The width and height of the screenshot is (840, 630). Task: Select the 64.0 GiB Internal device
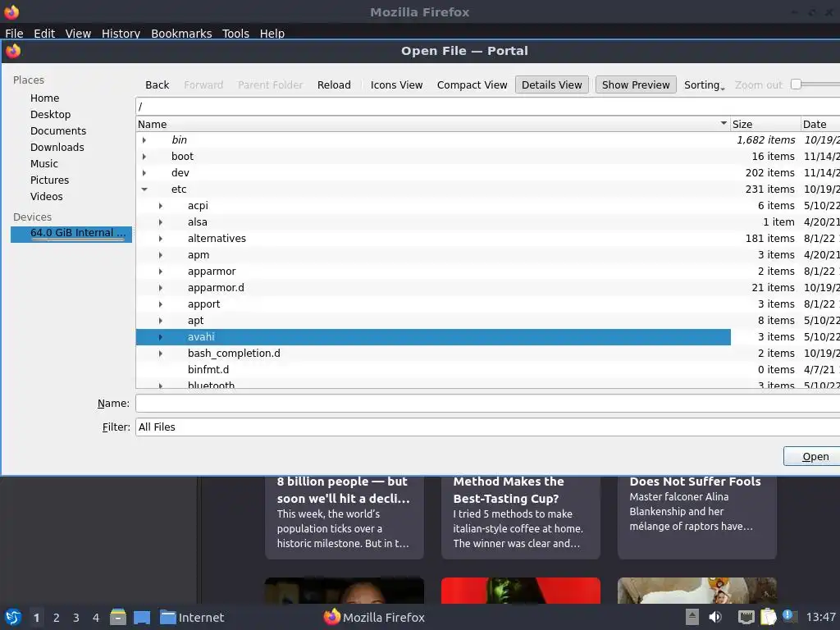click(x=71, y=234)
